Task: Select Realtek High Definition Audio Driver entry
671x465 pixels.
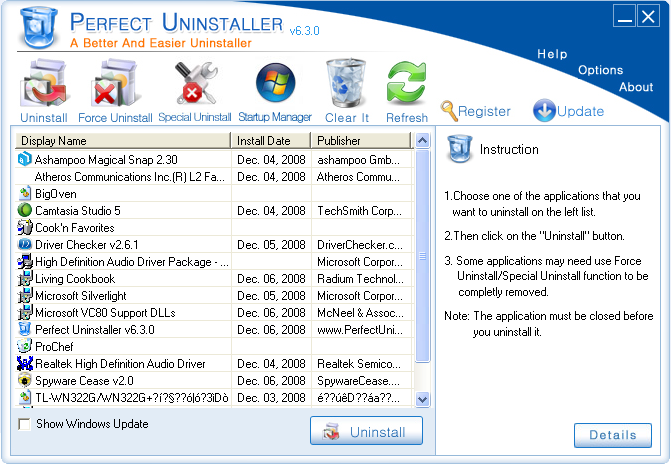Action: (120, 364)
